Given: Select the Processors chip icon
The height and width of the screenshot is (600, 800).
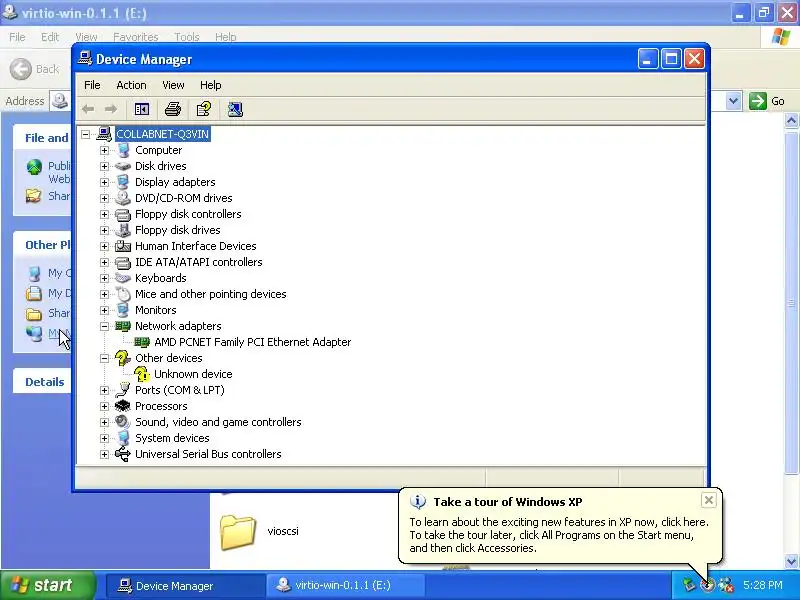Looking at the screenshot, I should [123, 406].
